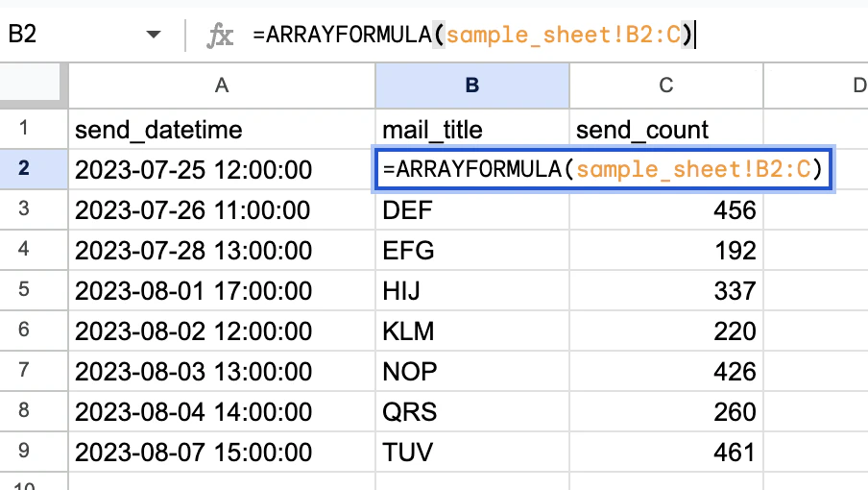Select the send count cell 426

[666, 372]
